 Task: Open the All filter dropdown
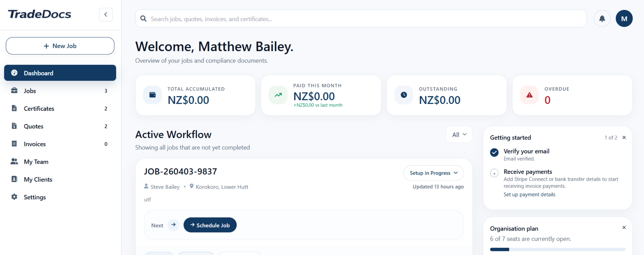coord(459,135)
